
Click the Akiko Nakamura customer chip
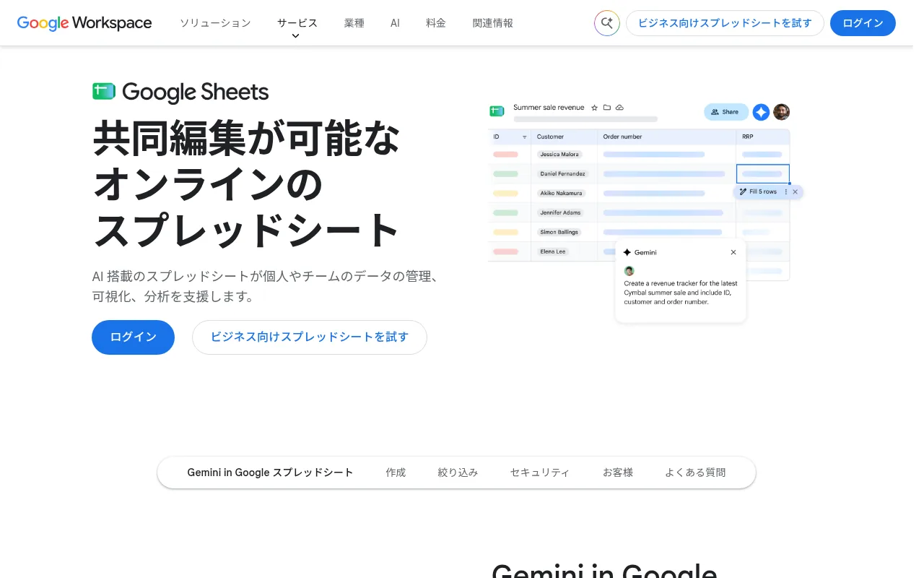pyautogui.click(x=562, y=194)
